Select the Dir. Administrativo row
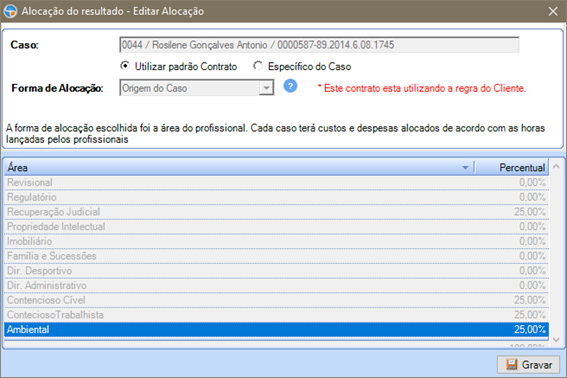This screenshot has height=378, width=567. click(x=276, y=285)
